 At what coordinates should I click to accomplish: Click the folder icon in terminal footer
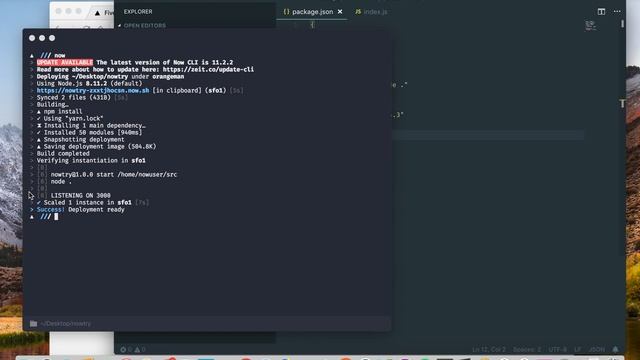(33, 324)
